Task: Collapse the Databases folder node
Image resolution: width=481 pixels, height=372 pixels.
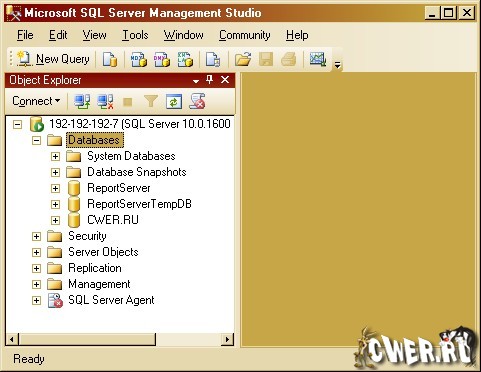Action: click(36, 140)
